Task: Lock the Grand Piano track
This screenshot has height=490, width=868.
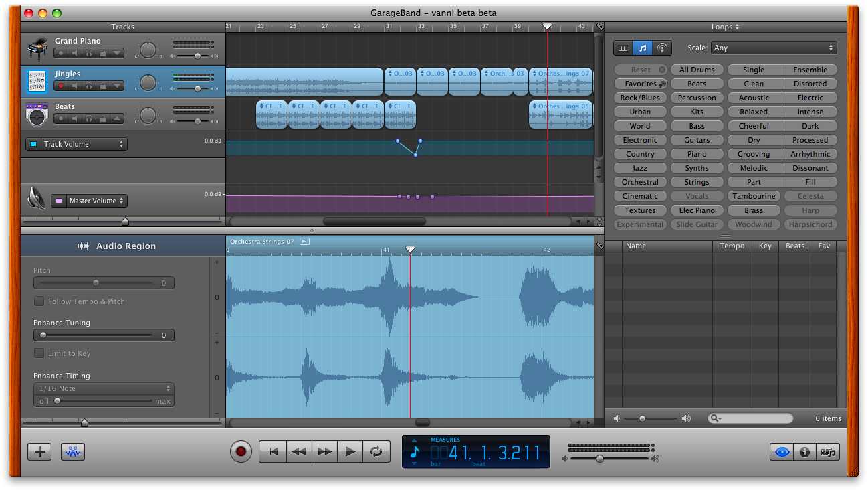Action: click(x=103, y=53)
